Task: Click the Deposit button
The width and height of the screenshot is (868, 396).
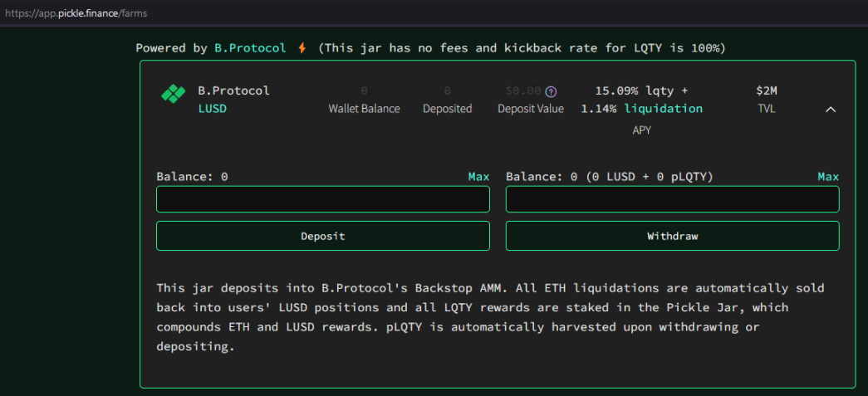Action: coord(323,236)
